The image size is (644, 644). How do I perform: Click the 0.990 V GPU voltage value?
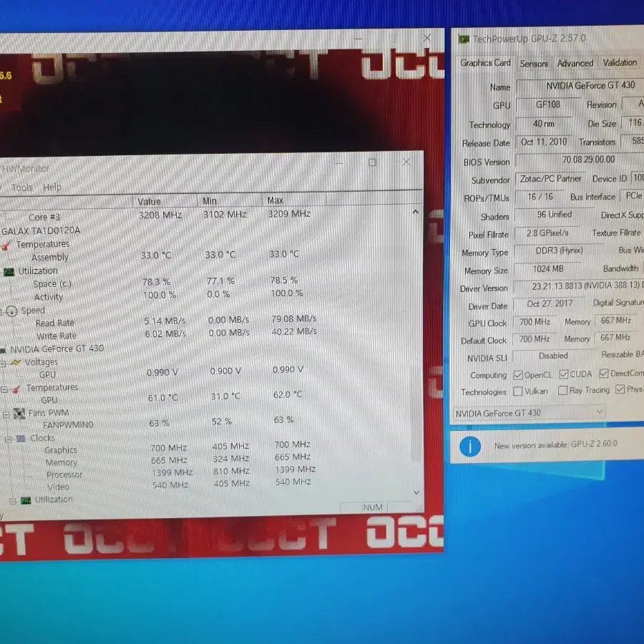162,373
